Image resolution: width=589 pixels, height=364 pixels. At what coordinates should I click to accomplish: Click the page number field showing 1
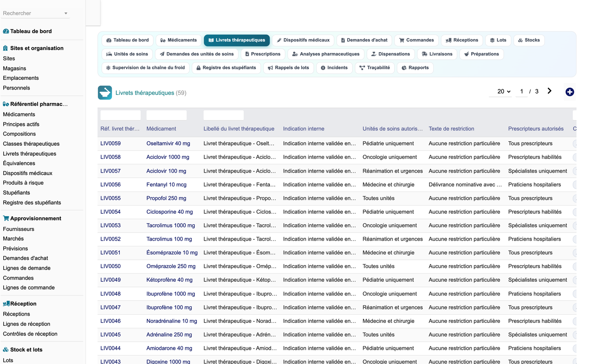tap(522, 92)
